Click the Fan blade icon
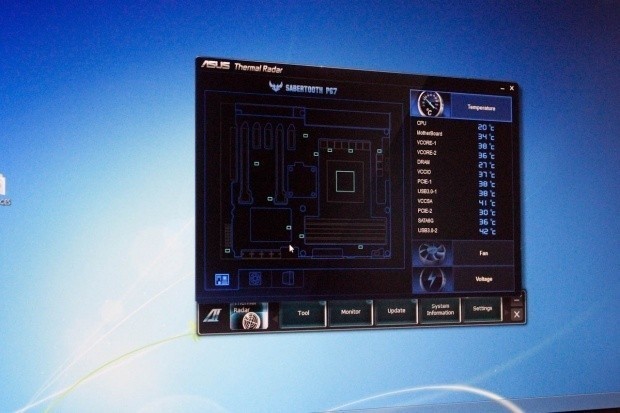620x413 pixels. 432,253
